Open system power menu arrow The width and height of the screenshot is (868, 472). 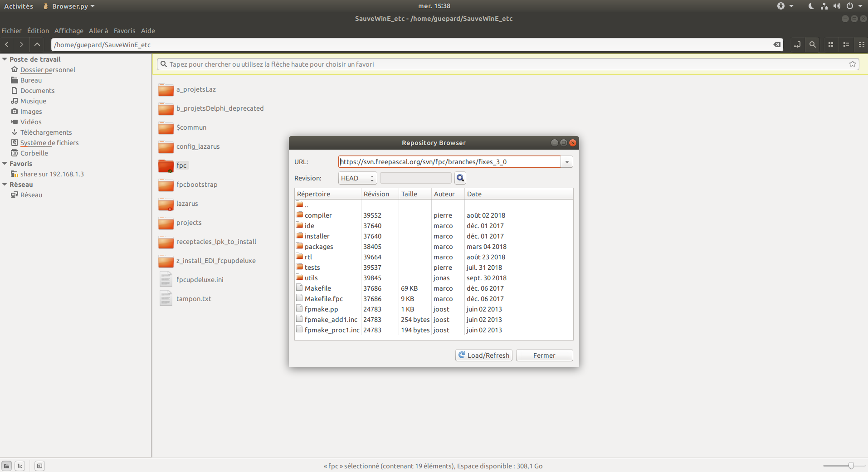(x=860, y=6)
